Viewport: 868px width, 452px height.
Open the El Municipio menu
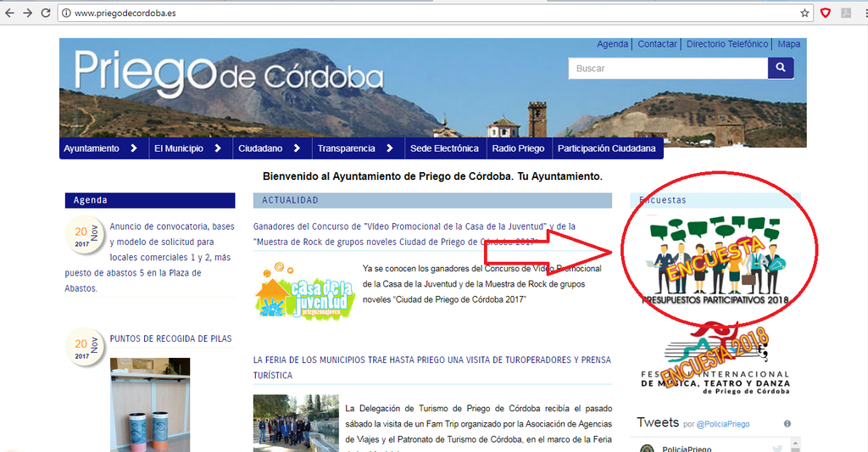click(178, 148)
